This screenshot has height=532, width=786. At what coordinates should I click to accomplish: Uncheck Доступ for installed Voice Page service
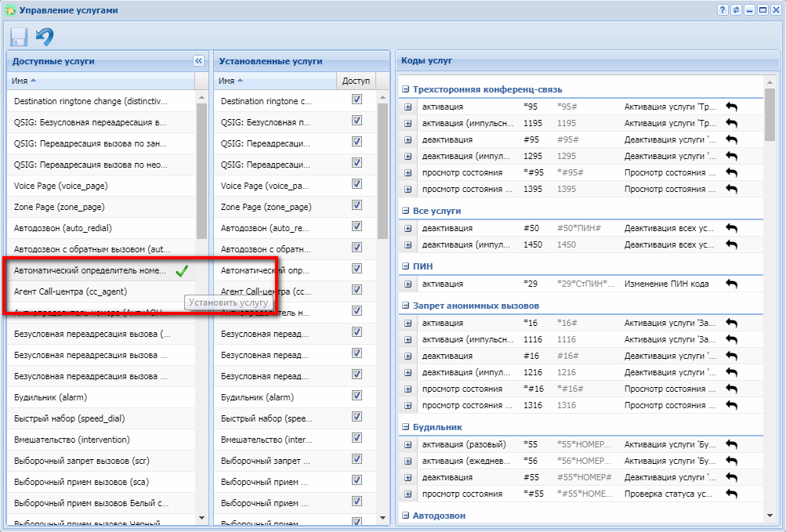(357, 184)
